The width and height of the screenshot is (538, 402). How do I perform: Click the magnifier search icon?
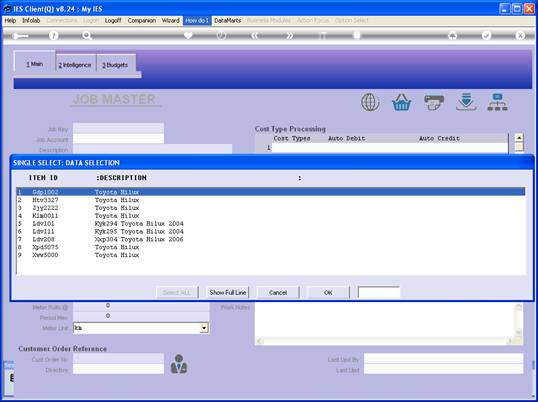(x=87, y=35)
